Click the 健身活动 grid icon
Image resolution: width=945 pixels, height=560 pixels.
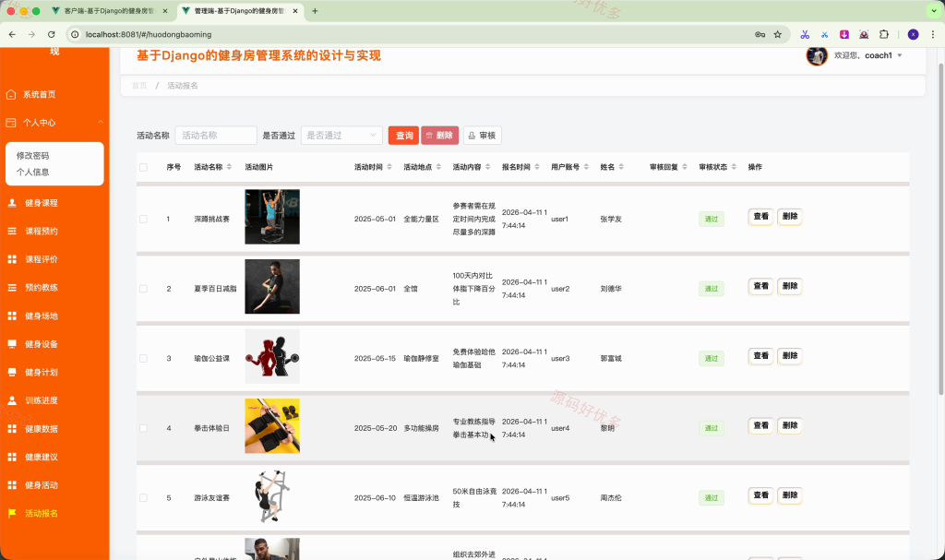11,485
